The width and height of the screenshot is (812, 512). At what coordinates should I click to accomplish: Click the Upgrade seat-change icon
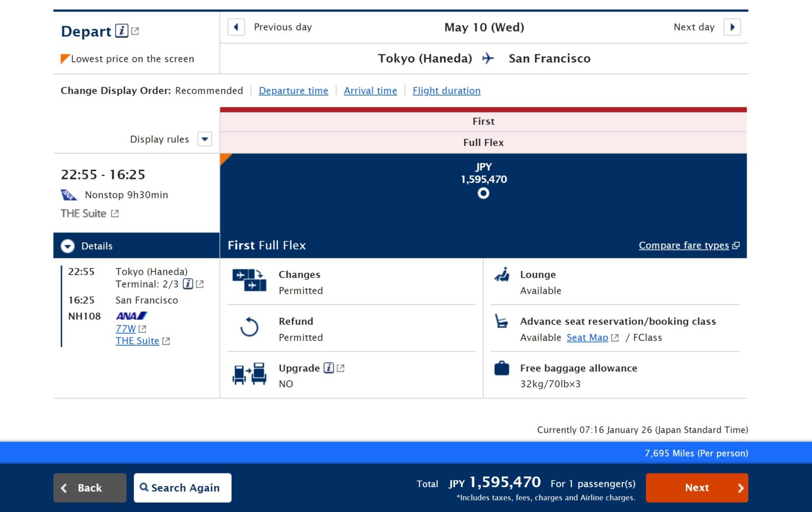pos(250,374)
